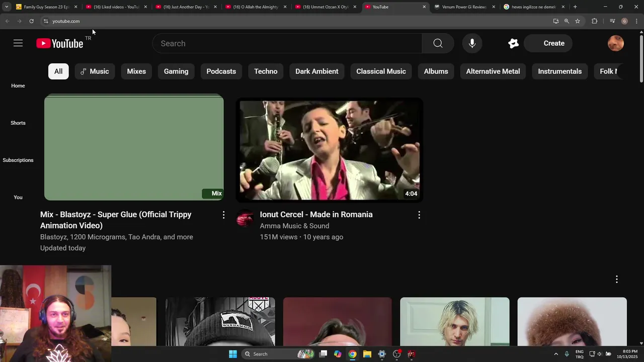Screen dimensions: 644x362
Task: Open the Settings gear on the taskbar
Action: pyautogui.click(x=382, y=354)
